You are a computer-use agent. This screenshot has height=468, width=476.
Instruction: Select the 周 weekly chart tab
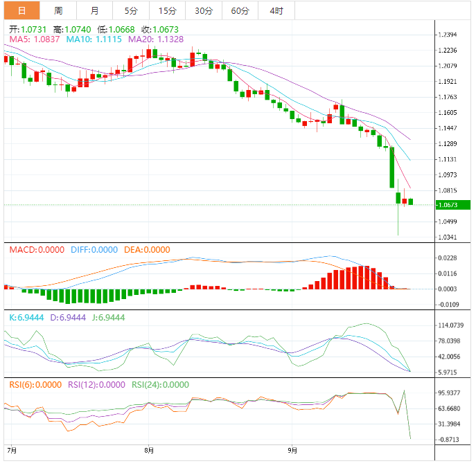[x=58, y=10]
